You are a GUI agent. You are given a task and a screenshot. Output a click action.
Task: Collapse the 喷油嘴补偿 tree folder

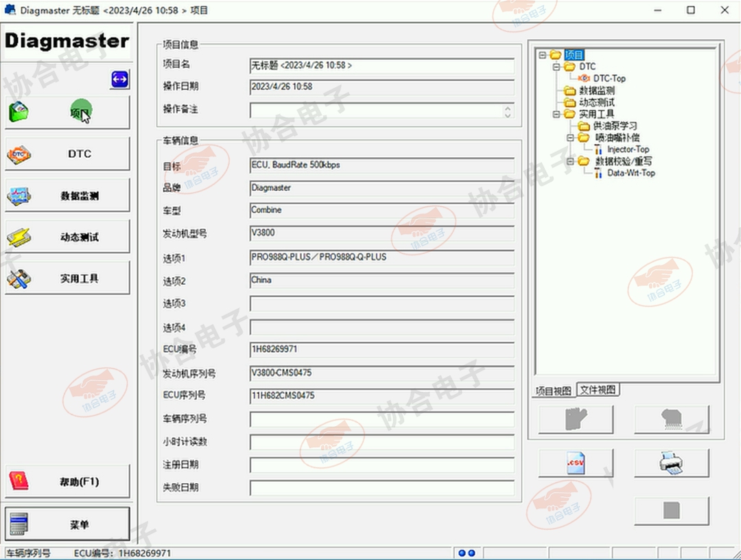click(570, 137)
